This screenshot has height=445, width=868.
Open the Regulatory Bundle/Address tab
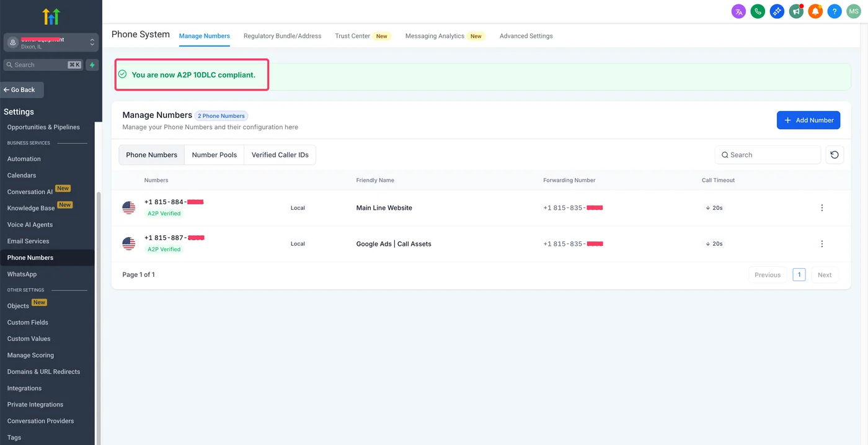(x=282, y=36)
